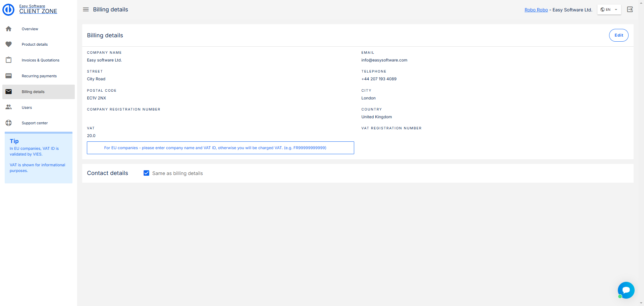Click the EU companies VAT notice box
Screen dimensions: 644x306
click(x=220, y=148)
